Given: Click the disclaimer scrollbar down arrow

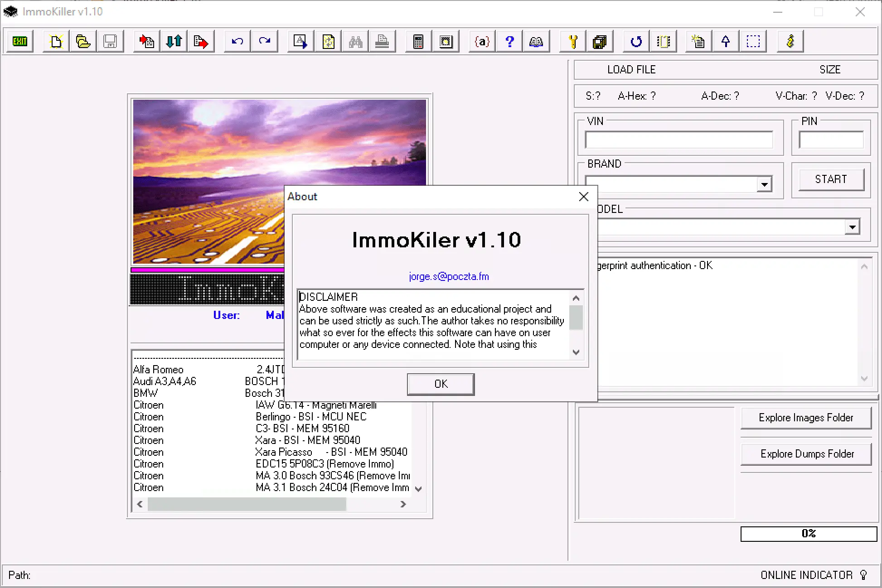Looking at the screenshot, I should [576, 352].
